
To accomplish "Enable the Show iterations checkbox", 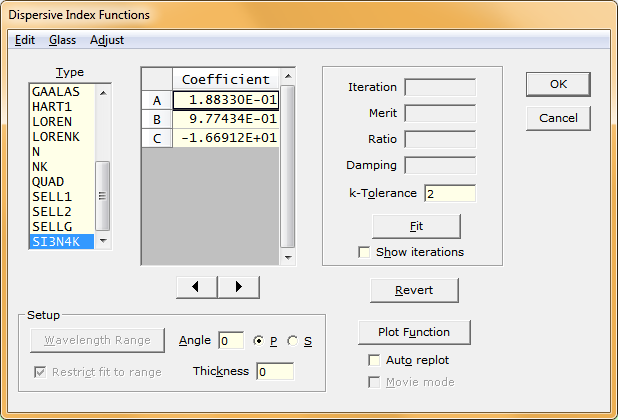I will coord(364,252).
